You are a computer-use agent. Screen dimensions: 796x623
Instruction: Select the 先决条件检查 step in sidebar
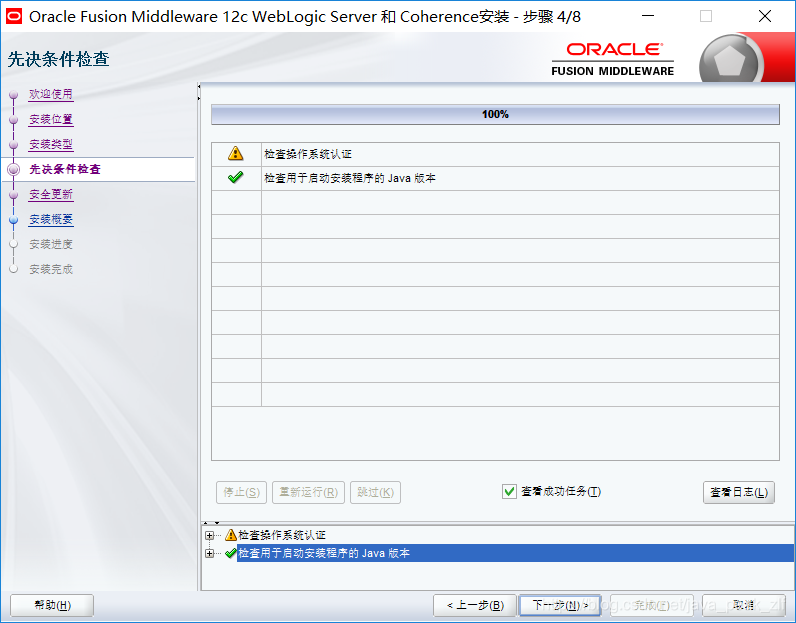pos(65,169)
